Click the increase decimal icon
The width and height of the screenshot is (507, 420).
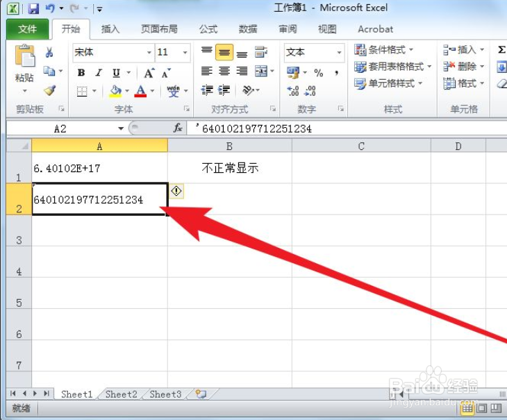(293, 91)
